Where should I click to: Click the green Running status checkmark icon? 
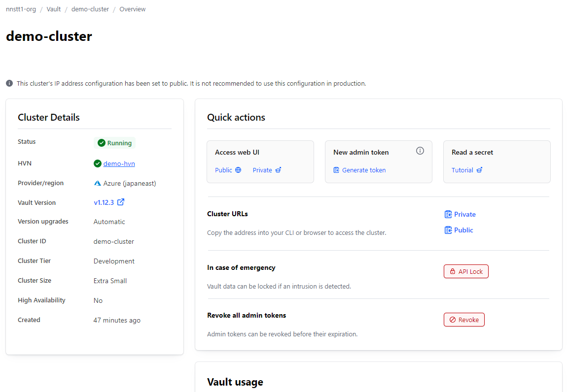(102, 143)
